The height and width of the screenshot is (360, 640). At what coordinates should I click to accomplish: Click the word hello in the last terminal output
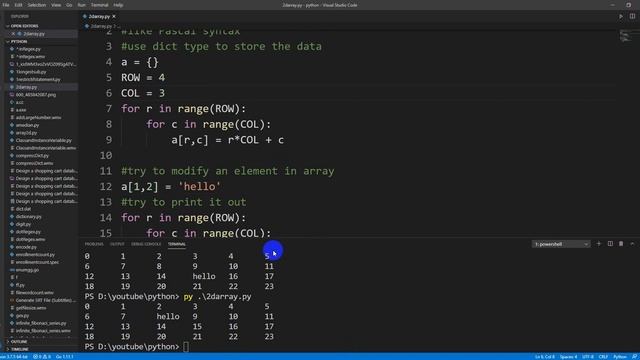coord(168,316)
